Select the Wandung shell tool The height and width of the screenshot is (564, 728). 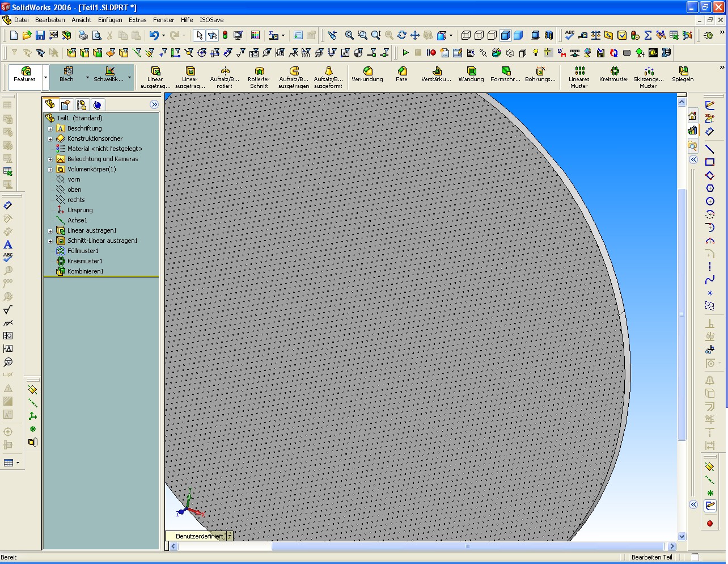[471, 74]
